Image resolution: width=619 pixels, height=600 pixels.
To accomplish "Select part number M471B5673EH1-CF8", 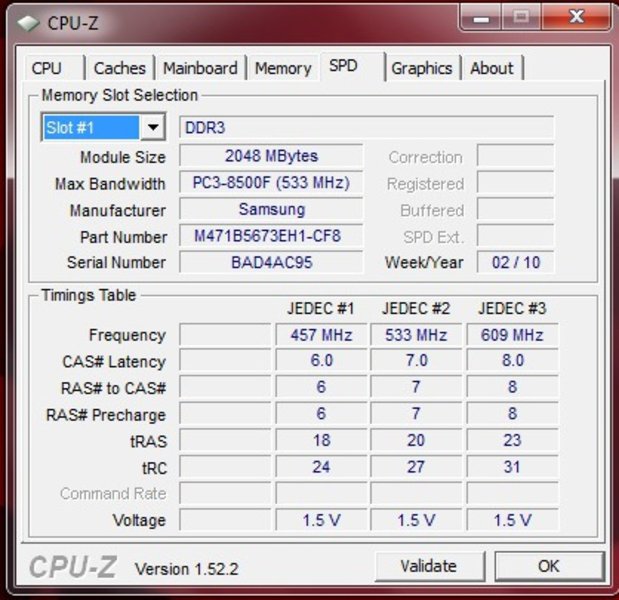I will click(x=271, y=236).
